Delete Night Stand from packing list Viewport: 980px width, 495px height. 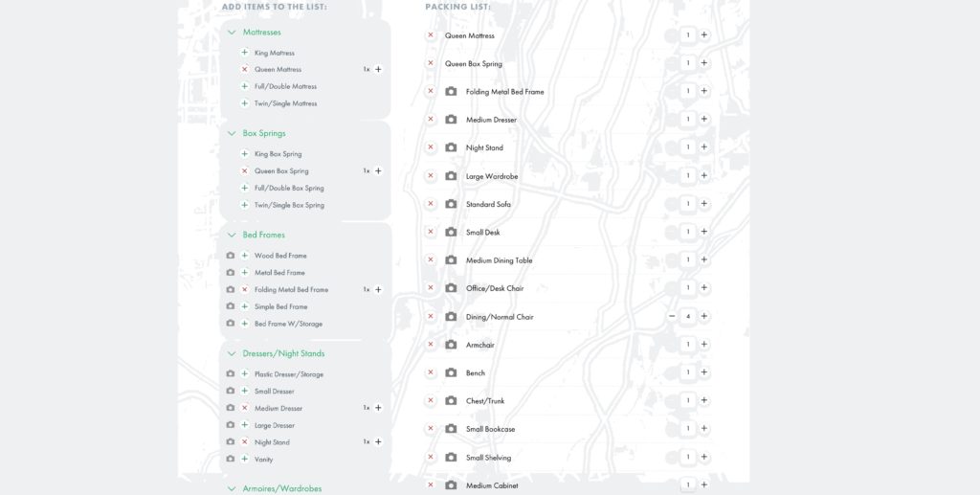[x=431, y=147]
